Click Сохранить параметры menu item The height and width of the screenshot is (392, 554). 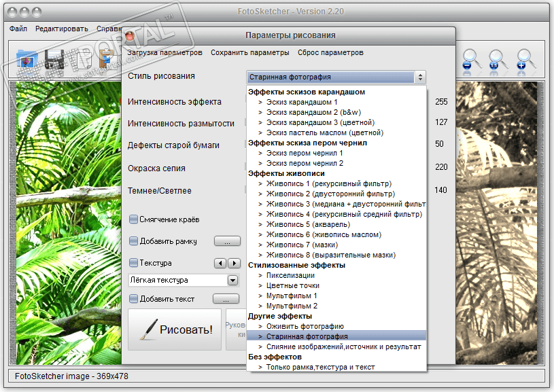tap(249, 52)
